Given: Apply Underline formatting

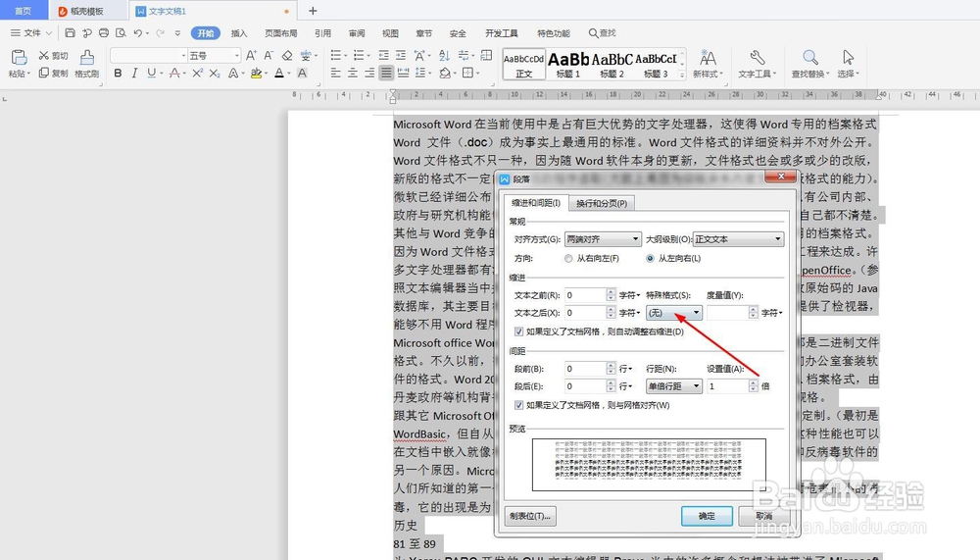Looking at the screenshot, I should pos(151,74).
